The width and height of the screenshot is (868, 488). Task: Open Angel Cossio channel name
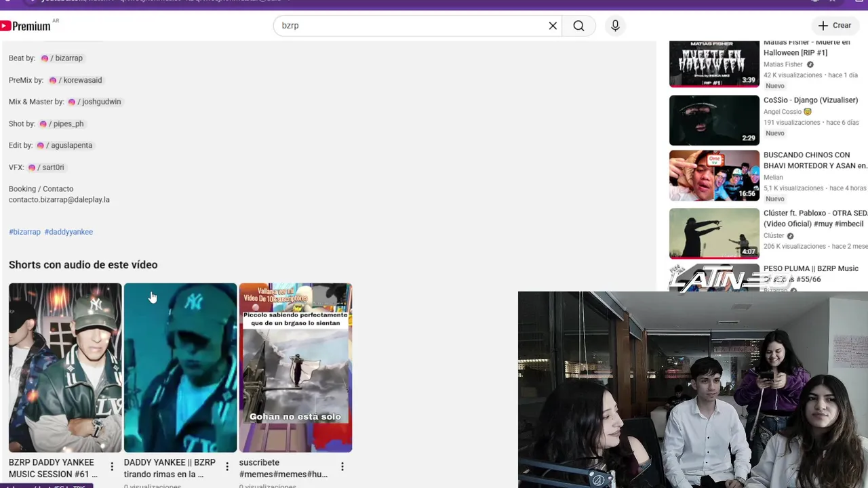[783, 112]
